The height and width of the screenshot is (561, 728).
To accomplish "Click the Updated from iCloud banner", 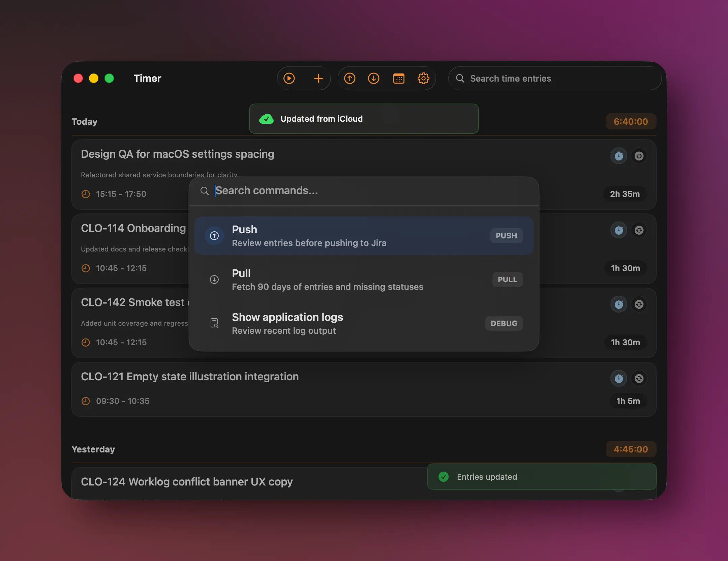I will coord(364,119).
